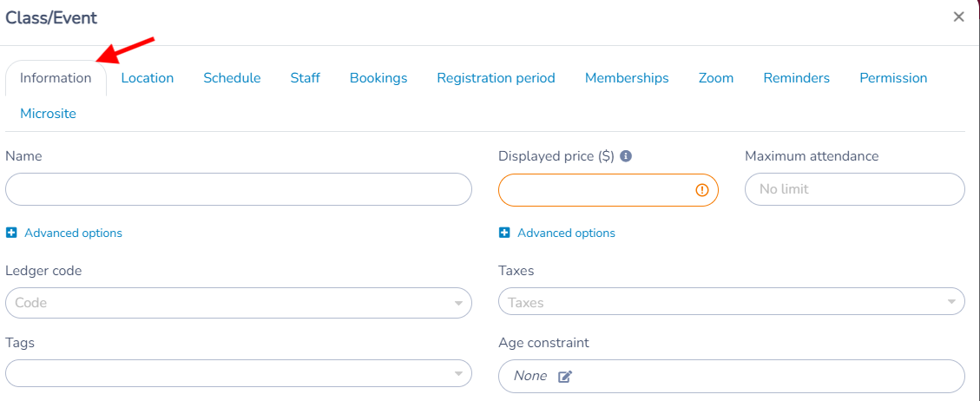The width and height of the screenshot is (980, 401).
Task: Click the Name label
Action: [x=23, y=156]
